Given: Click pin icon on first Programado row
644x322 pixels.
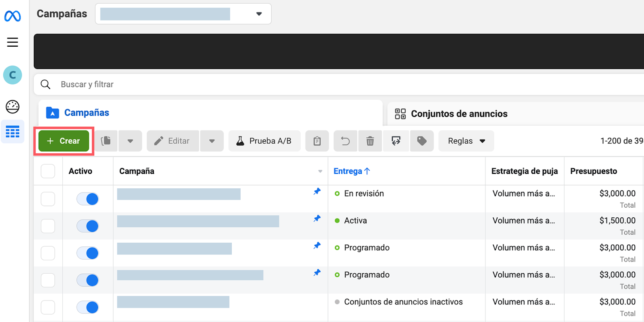Looking at the screenshot, I should click(x=317, y=245).
